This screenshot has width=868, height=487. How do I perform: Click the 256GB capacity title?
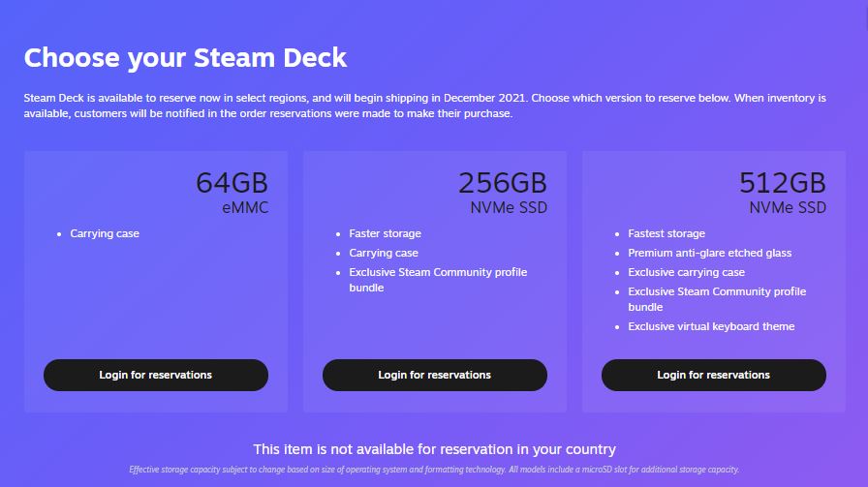(x=503, y=183)
